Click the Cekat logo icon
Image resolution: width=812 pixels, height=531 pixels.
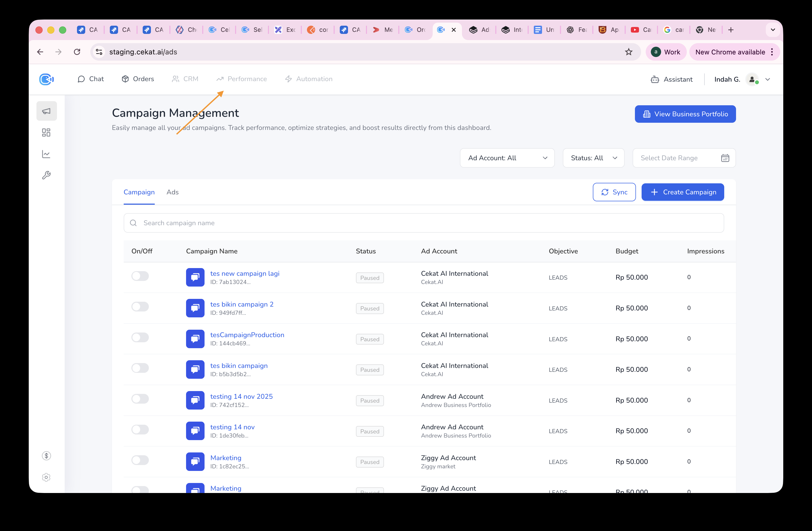coord(46,79)
